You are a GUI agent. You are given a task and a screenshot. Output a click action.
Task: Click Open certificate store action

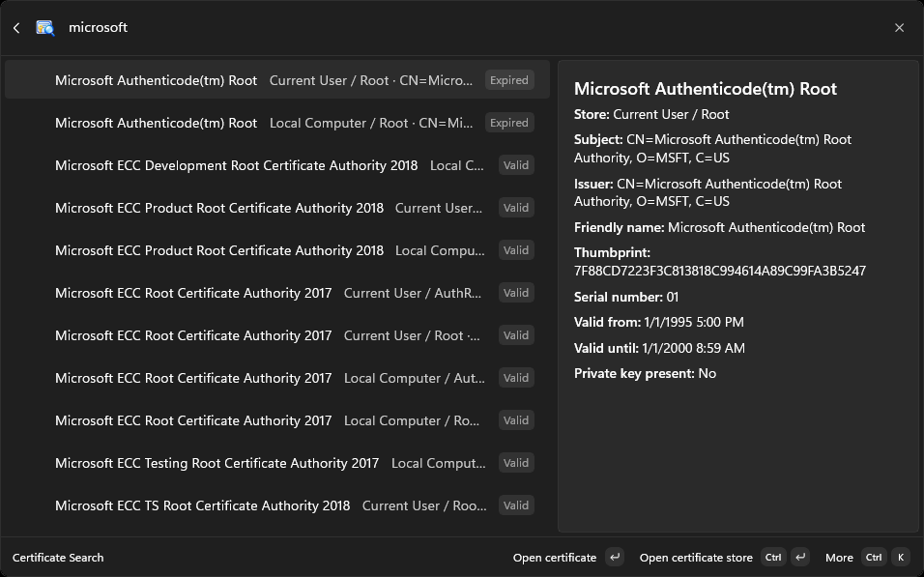click(696, 557)
